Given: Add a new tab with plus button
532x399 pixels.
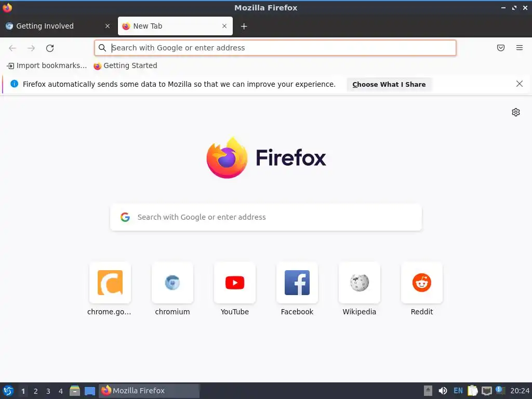Looking at the screenshot, I should (x=244, y=26).
